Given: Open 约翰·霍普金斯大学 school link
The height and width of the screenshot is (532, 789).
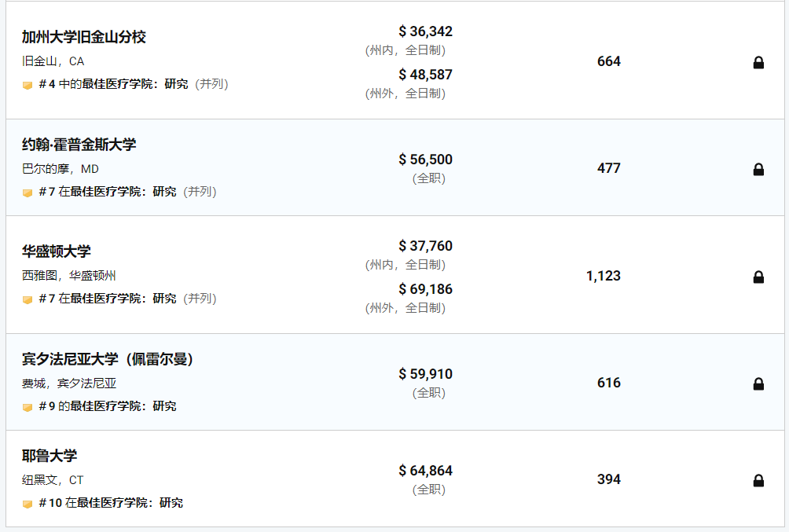Looking at the screenshot, I should click(x=79, y=145).
